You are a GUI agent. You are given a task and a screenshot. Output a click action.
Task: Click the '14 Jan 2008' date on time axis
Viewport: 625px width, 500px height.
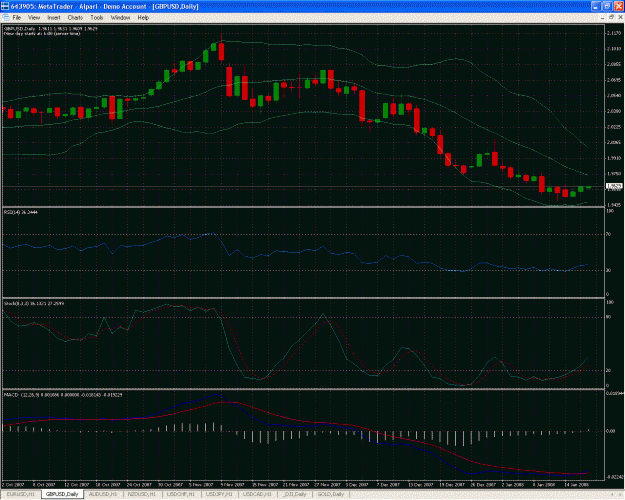pos(576,485)
